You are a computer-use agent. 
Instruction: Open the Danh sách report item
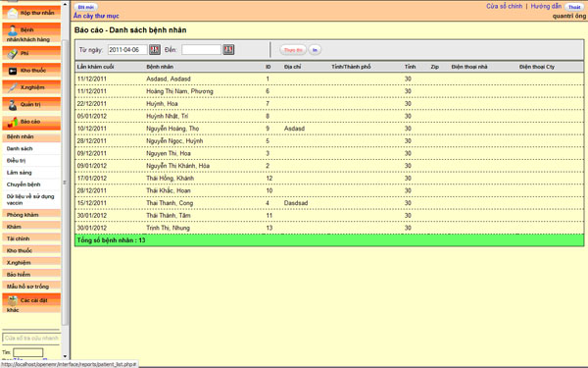tap(20, 149)
